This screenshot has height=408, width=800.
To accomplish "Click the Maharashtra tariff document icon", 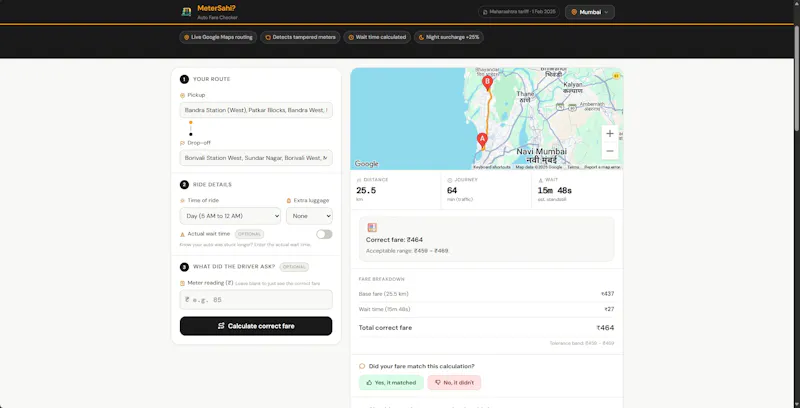I will pyautogui.click(x=485, y=12).
